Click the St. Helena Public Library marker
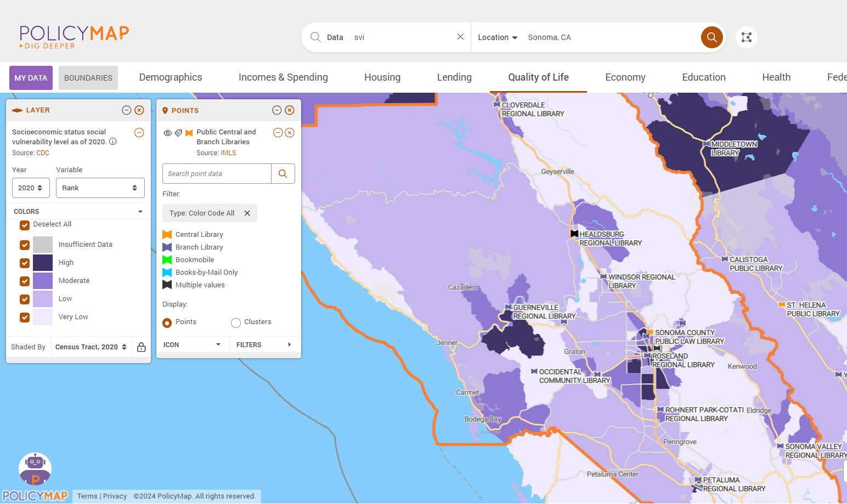 [x=782, y=304]
